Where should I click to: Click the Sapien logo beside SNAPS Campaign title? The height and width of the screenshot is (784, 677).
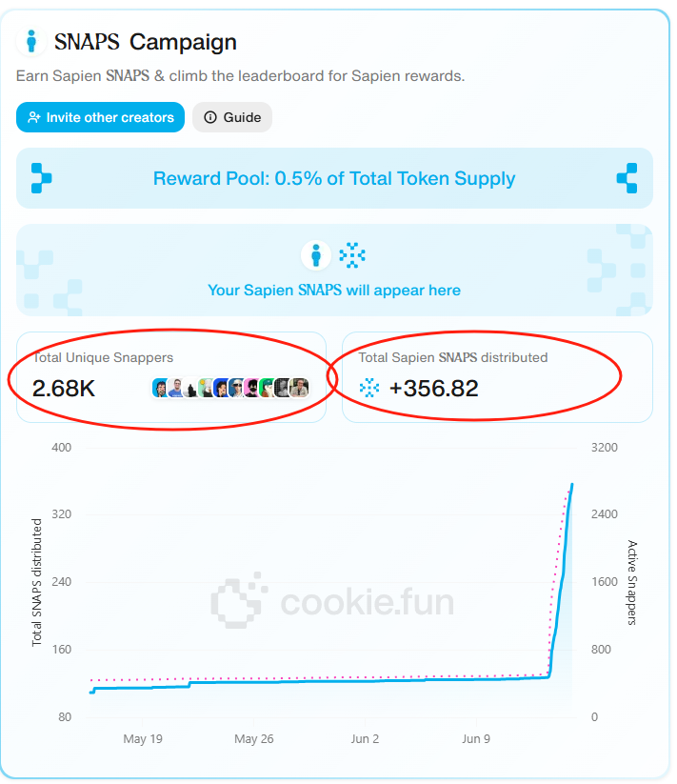31,42
